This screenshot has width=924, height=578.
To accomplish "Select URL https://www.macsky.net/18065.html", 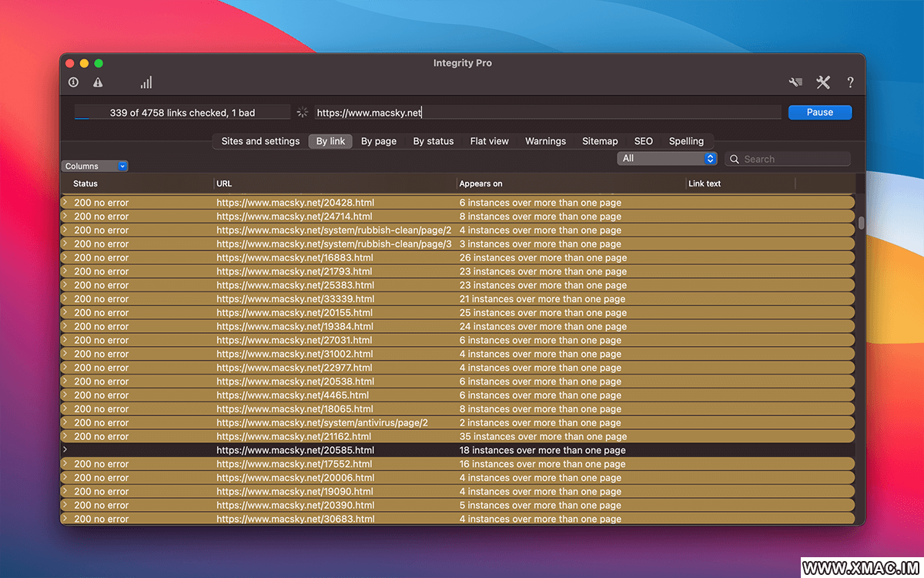I will pyautogui.click(x=295, y=409).
